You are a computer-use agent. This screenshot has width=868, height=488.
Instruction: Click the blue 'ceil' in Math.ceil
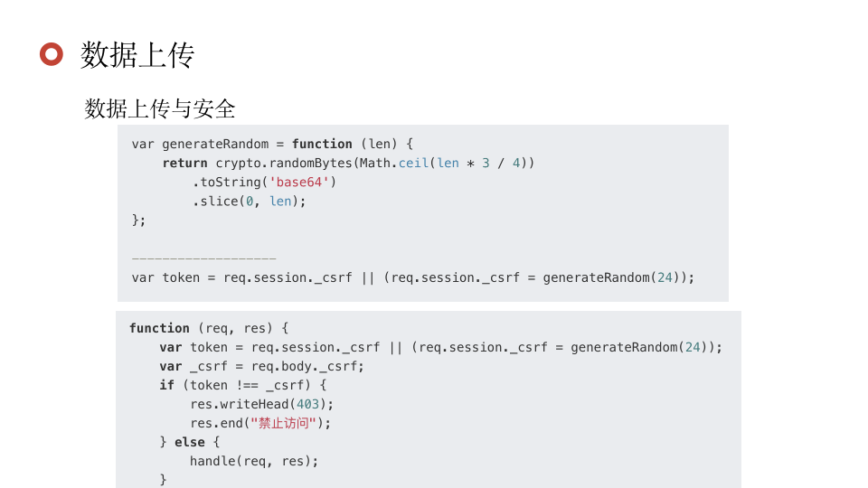coord(413,163)
